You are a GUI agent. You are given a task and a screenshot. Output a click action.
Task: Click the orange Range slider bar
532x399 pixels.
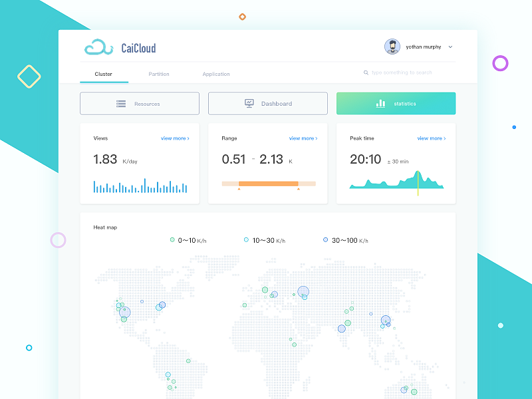pos(269,184)
